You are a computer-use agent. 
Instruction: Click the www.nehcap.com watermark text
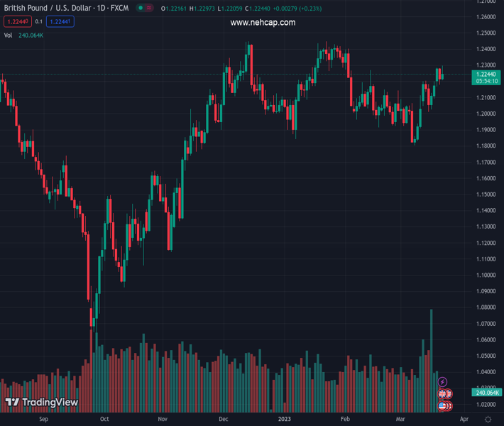(x=263, y=23)
